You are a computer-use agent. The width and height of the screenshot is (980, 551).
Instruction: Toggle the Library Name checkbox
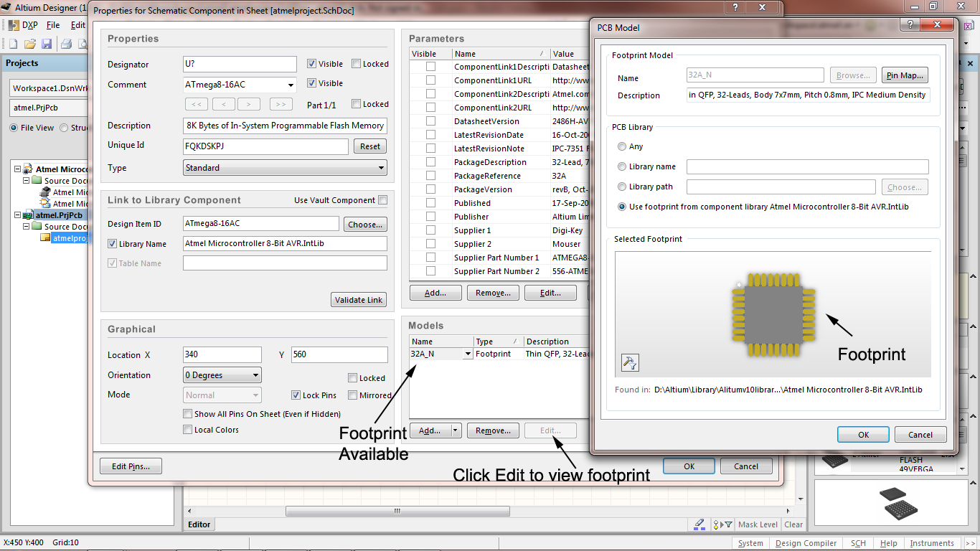[x=112, y=244]
